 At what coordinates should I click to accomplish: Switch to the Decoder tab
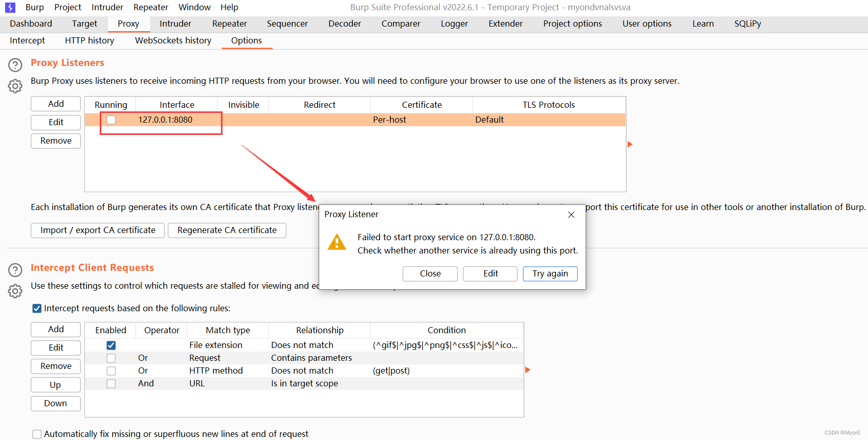click(345, 24)
